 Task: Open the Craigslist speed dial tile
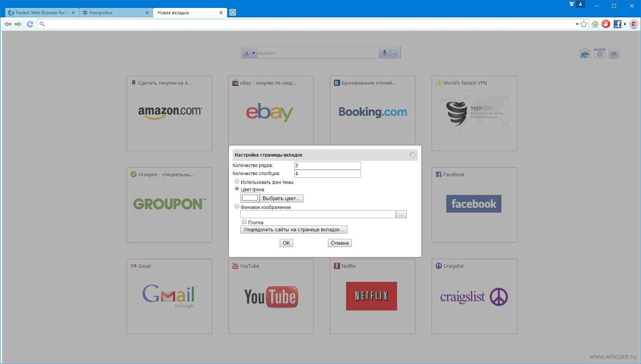pyautogui.click(x=474, y=297)
